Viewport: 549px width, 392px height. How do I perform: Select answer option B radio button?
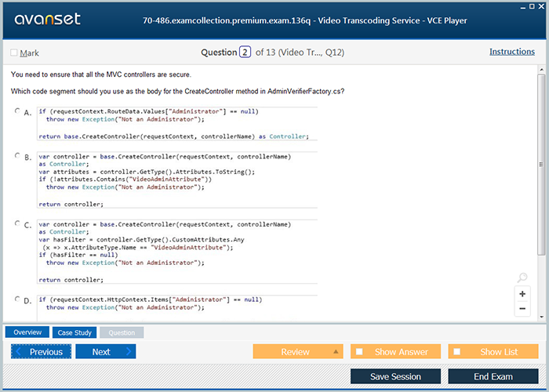(17, 155)
